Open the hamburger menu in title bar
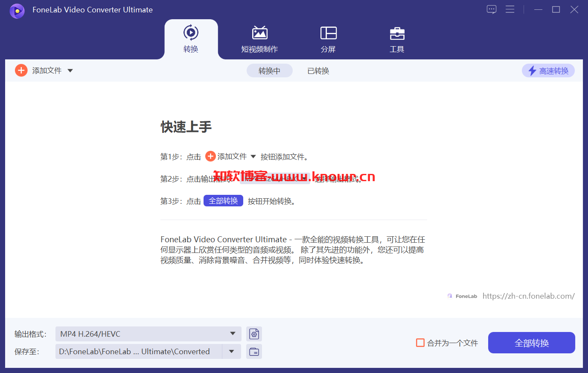This screenshot has height=373, width=588. 510,9
